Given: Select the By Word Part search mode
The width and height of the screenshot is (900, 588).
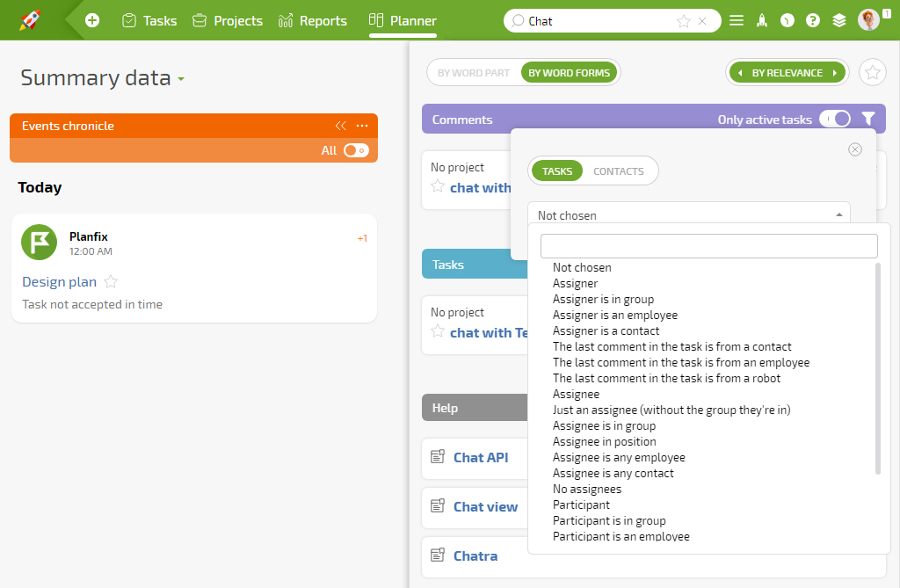Looking at the screenshot, I should click(x=474, y=73).
